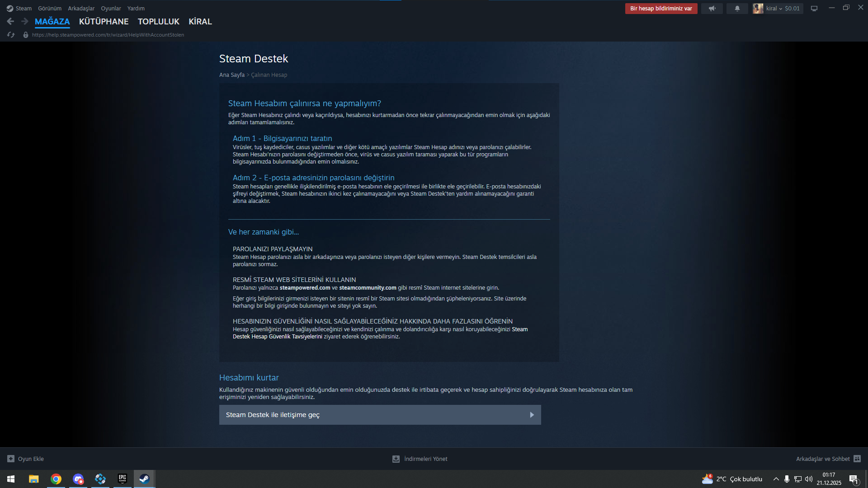The height and width of the screenshot is (488, 868).
Task: Open the KİRAL profile tab
Action: [200, 22]
